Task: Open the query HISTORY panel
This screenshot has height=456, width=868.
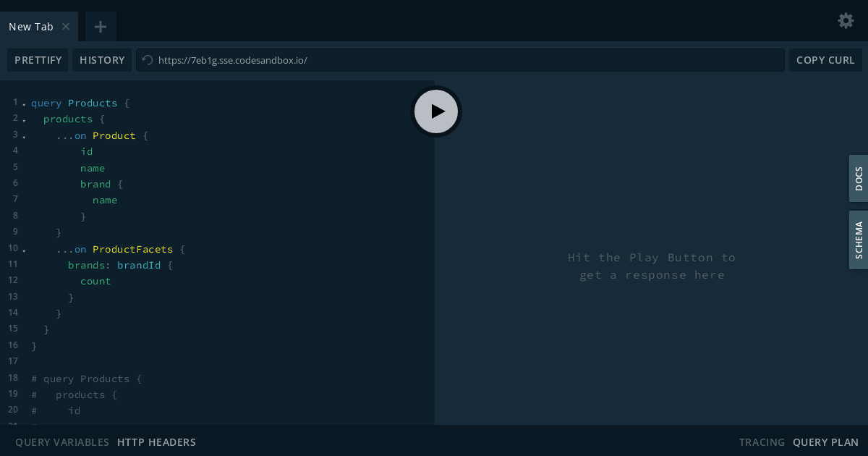Action: [x=102, y=59]
